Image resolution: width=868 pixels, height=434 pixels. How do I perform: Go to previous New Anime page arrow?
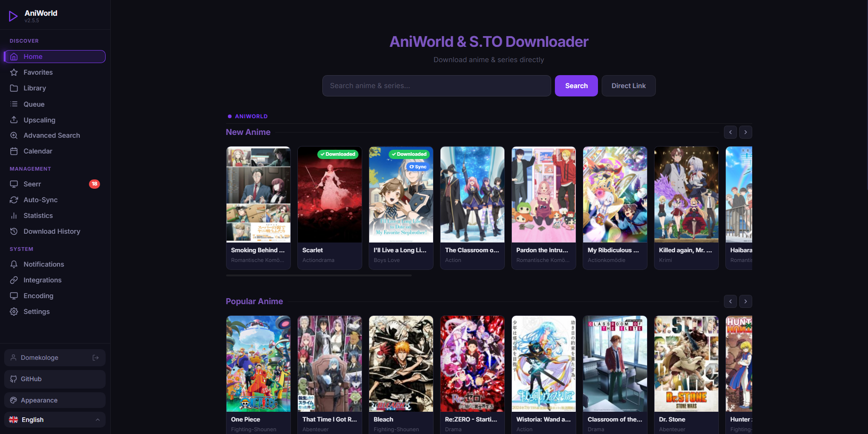[x=730, y=132]
